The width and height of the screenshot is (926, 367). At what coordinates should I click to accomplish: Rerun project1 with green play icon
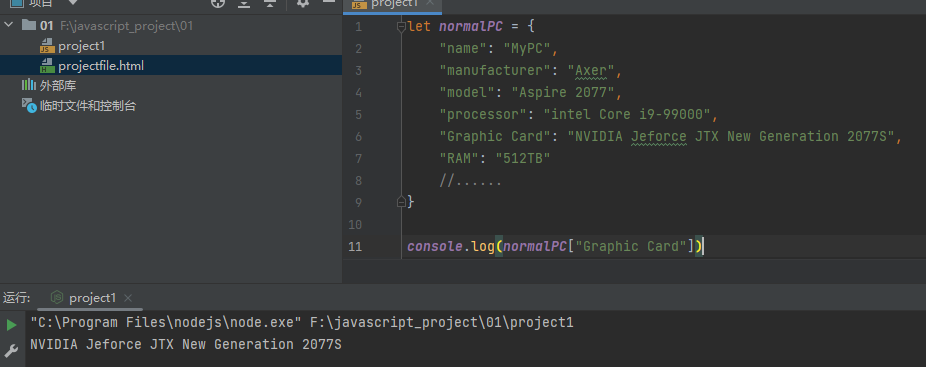click(11, 324)
